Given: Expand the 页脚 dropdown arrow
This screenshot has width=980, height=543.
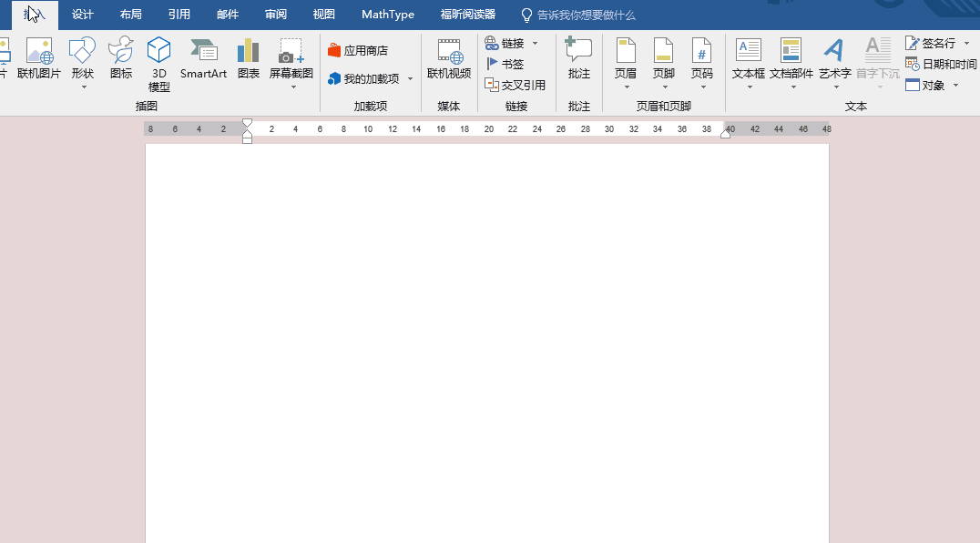Looking at the screenshot, I should click(665, 87).
